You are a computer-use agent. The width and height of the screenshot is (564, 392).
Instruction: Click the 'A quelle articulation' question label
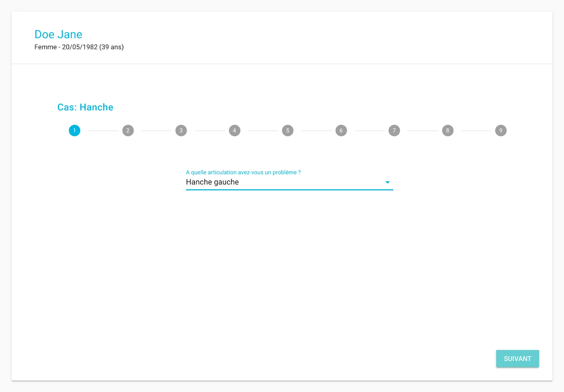click(x=243, y=172)
